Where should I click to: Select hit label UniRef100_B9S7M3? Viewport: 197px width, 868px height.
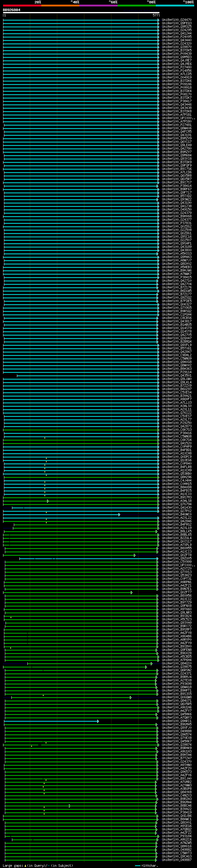176,498
